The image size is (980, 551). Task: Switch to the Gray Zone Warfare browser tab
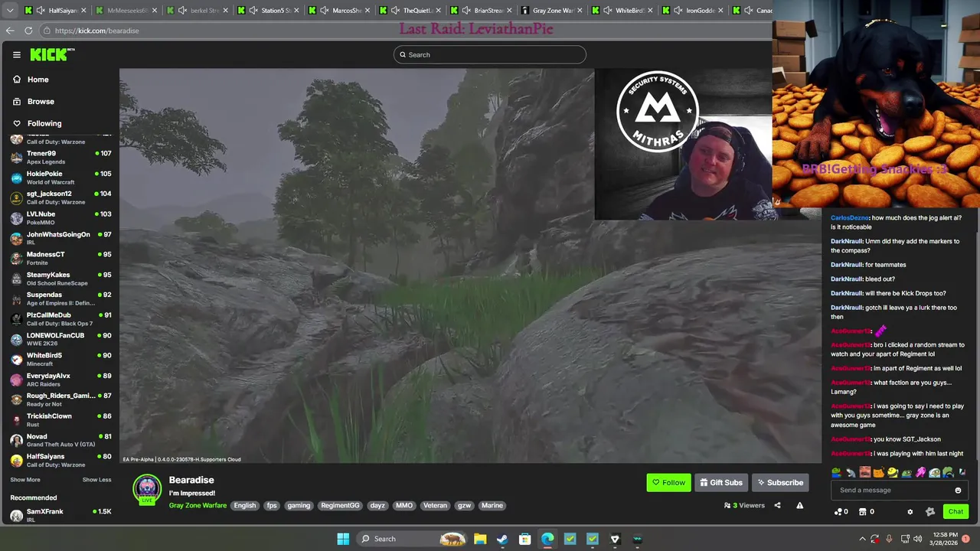point(553,11)
